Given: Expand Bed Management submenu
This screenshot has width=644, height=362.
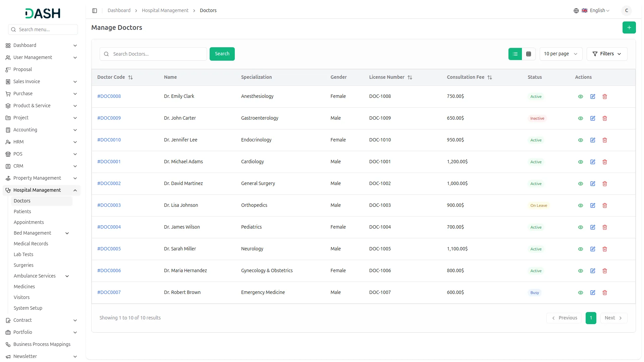Looking at the screenshot, I should coord(67,233).
